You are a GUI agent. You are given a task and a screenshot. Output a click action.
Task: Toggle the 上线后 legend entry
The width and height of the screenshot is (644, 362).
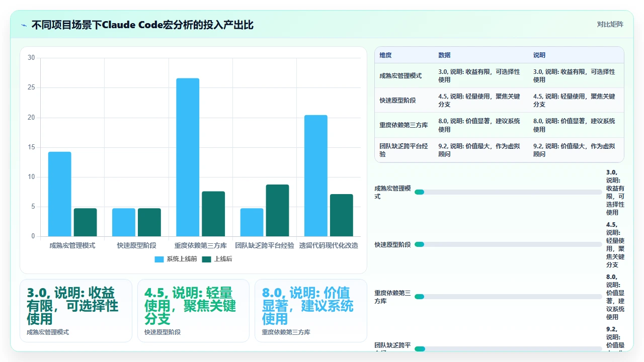217,259
